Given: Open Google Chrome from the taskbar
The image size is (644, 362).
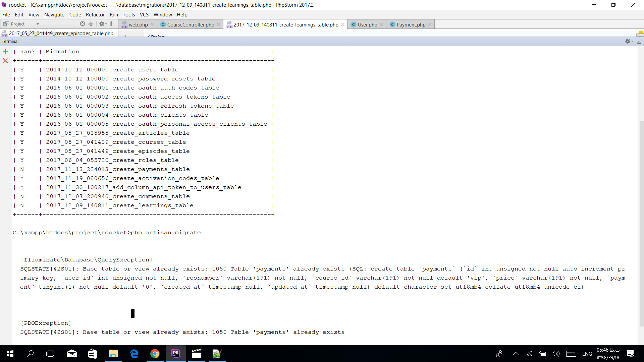Looking at the screenshot, I should (155, 354).
